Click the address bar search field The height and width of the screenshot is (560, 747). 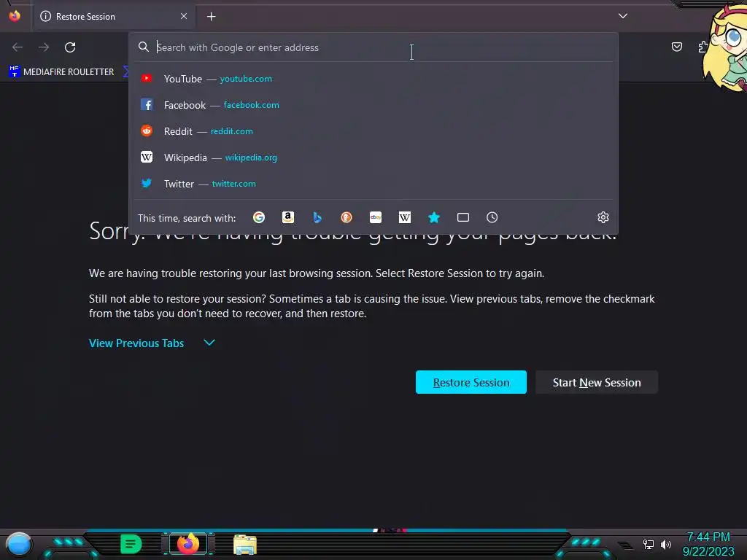374,47
